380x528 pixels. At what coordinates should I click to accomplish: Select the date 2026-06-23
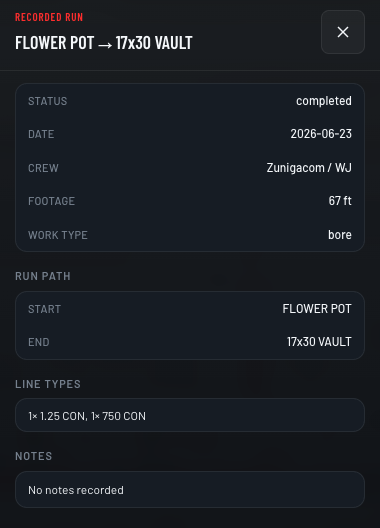click(321, 134)
